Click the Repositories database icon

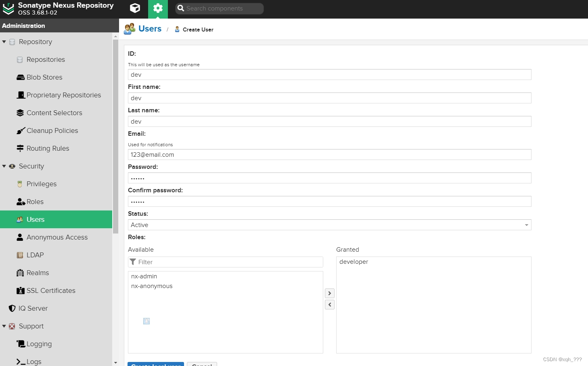pyautogui.click(x=20, y=59)
